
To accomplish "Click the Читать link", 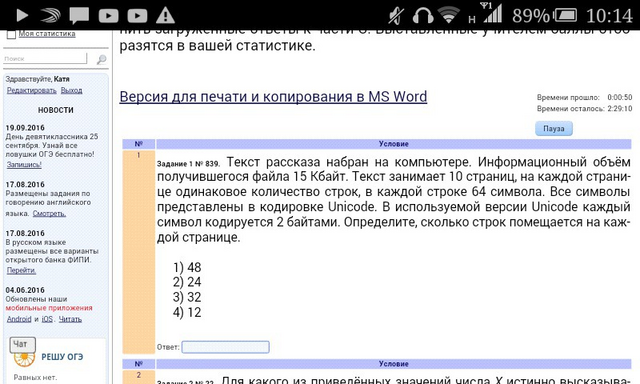I will pos(70,319).
